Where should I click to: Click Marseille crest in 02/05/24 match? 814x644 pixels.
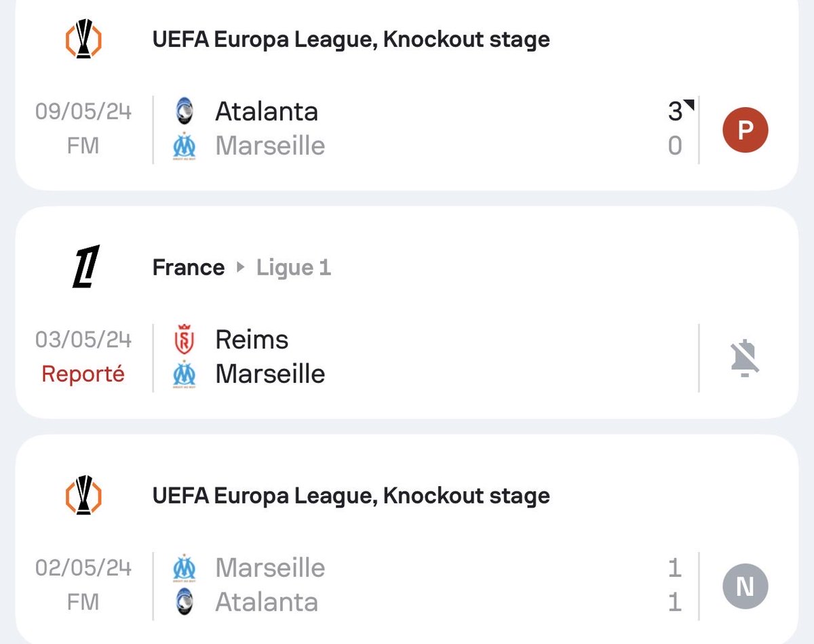coord(184,568)
